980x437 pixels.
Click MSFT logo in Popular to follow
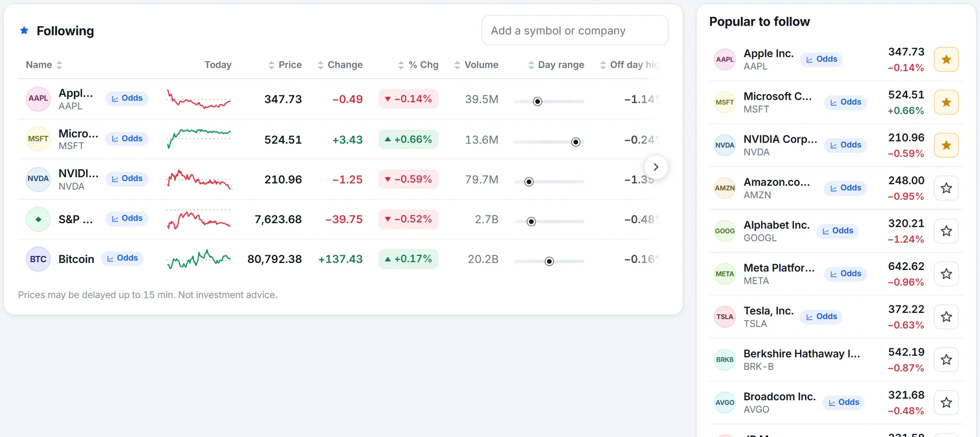725,102
